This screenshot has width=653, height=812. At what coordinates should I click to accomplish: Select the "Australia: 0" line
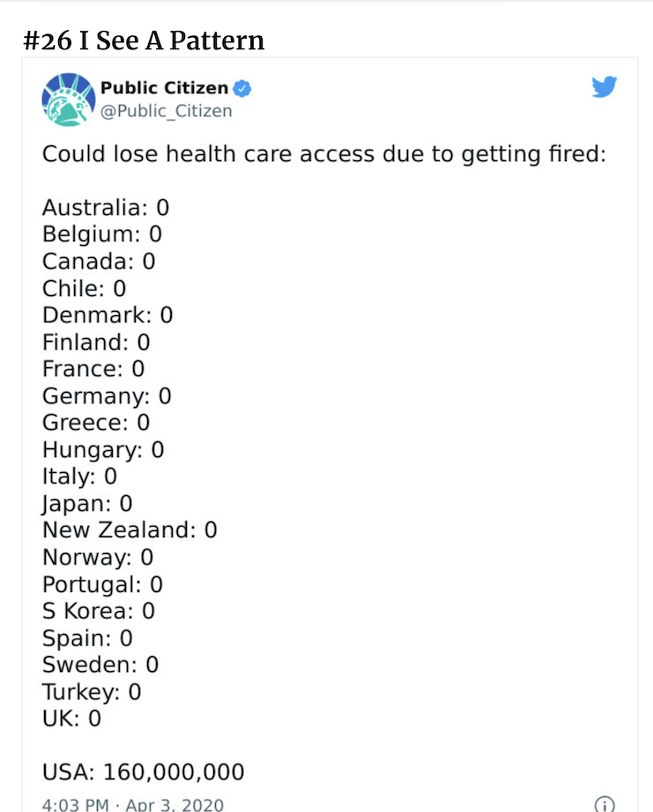coord(106,208)
